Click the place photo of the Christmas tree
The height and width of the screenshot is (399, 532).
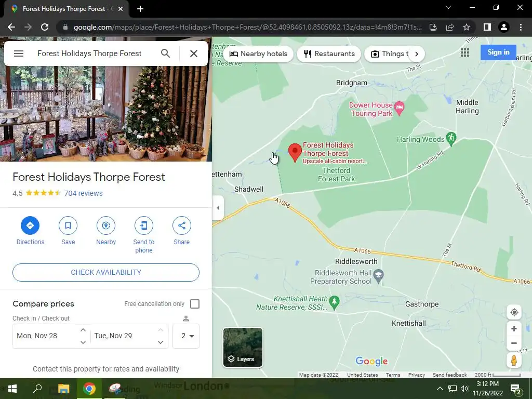(106, 114)
